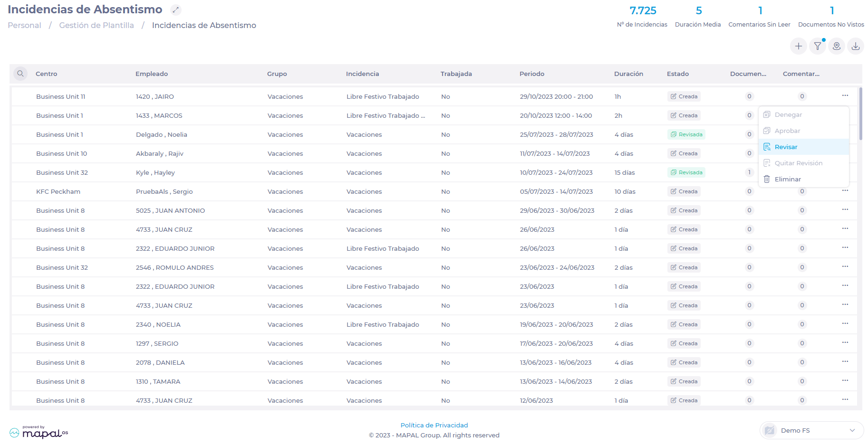Click employee 1433, MARCOS
The image size is (868, 445).
click(x=159, y=115)
